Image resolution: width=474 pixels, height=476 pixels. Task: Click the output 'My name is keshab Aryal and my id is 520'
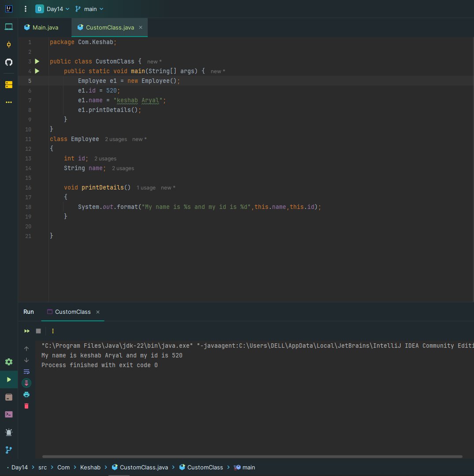[112, 356]
